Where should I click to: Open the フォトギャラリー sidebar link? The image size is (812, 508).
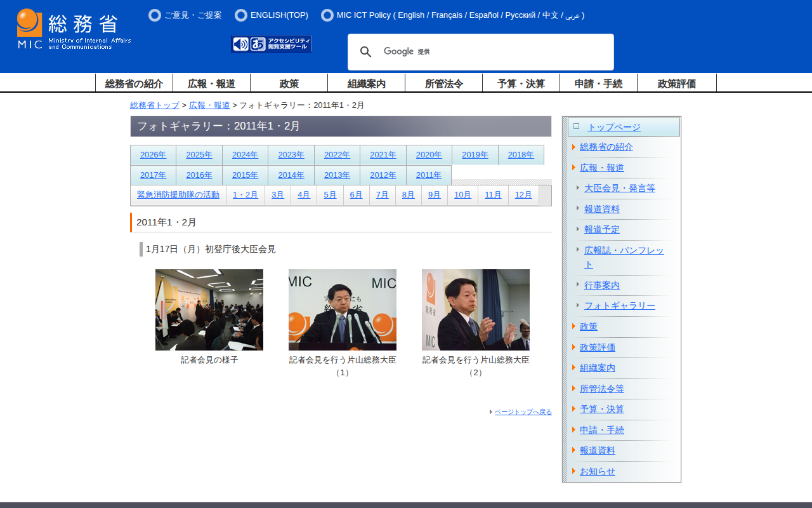[x=619, y=306]
